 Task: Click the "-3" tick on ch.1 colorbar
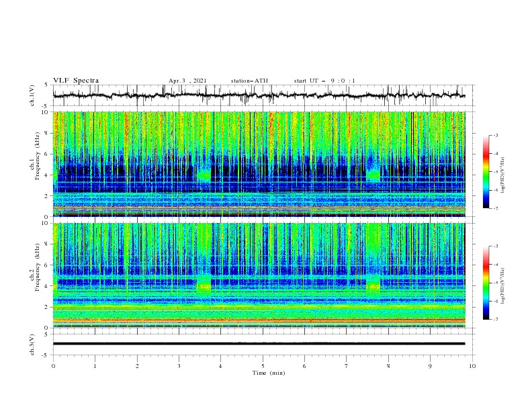[496, 135]
